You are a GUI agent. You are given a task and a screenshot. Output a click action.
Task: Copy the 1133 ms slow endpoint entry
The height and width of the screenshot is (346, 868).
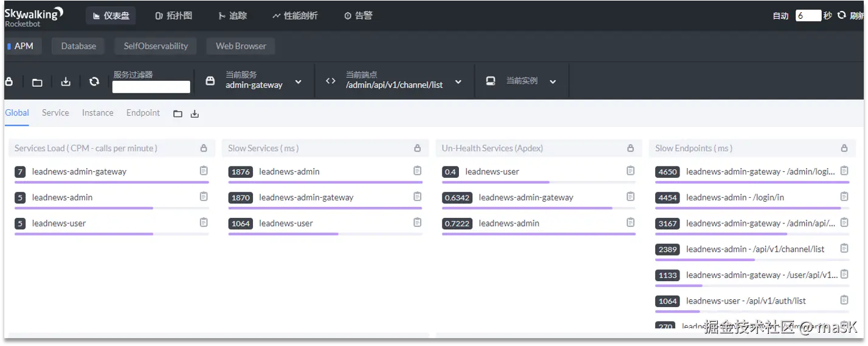click(x=844, y=274)
